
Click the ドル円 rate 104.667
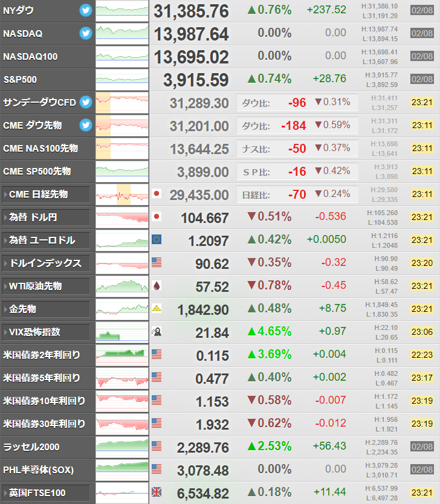(x=205, y=218)
